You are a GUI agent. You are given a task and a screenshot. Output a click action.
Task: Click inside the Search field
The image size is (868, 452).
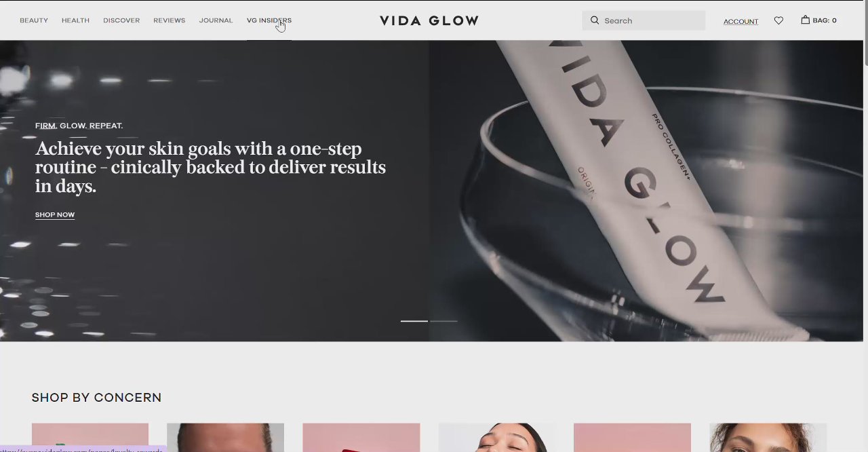click(644, 20)
